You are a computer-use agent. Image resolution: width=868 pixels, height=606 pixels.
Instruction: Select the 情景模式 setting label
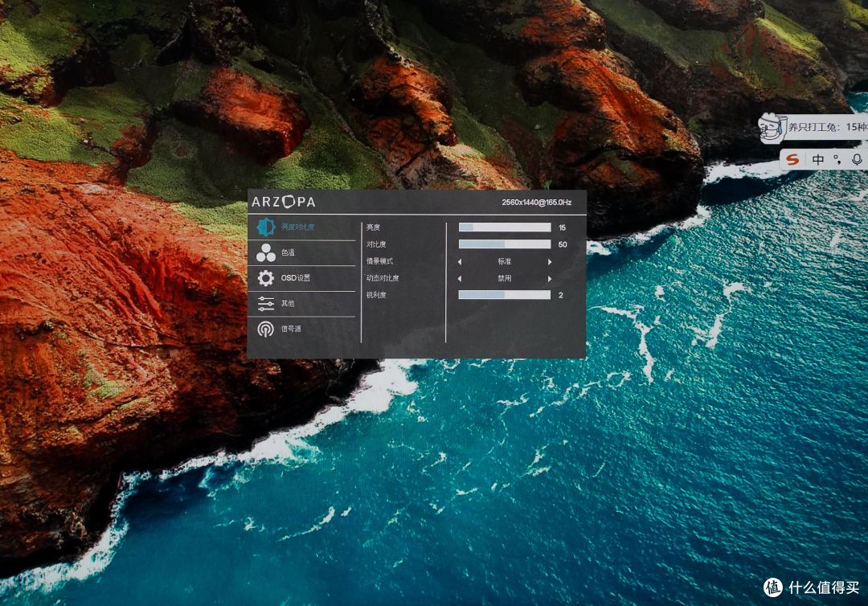379,261
